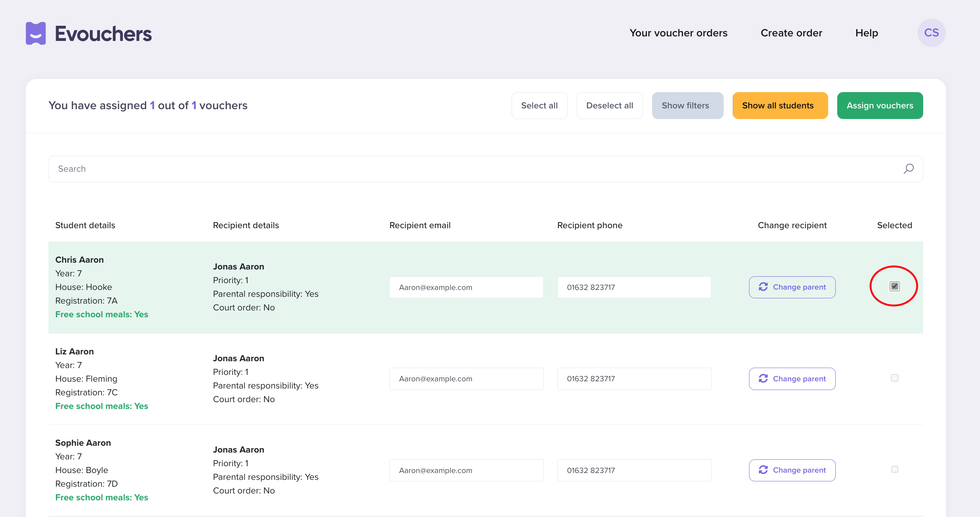Click the Recipient phone column header
This screenshot has width=980, height=517.
click(x=589, y=225)
